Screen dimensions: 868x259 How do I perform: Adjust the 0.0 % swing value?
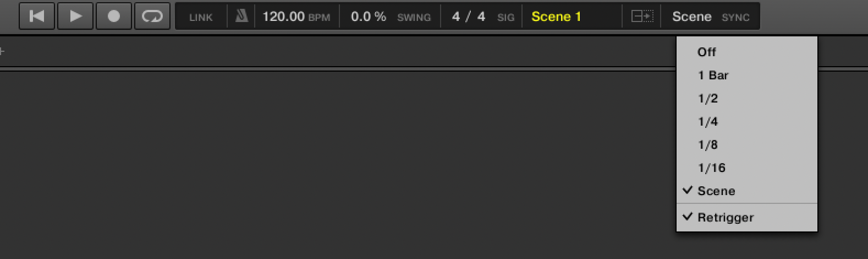369,17
